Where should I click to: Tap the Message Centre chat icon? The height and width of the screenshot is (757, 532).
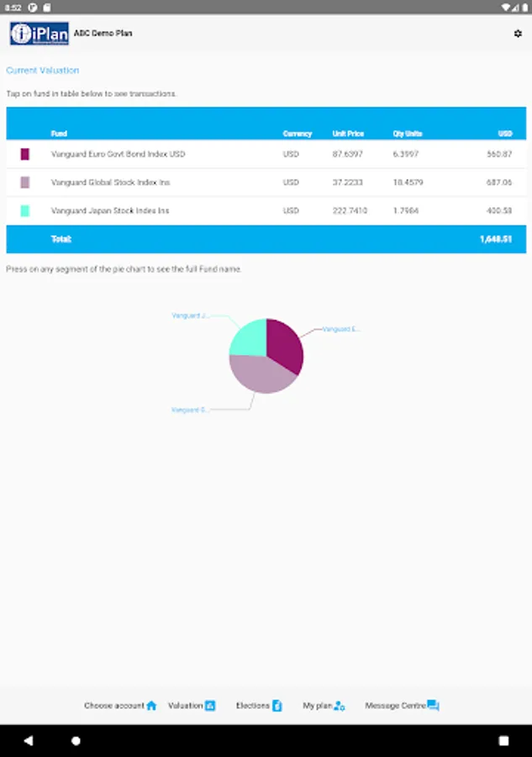[x=433, y=706]
